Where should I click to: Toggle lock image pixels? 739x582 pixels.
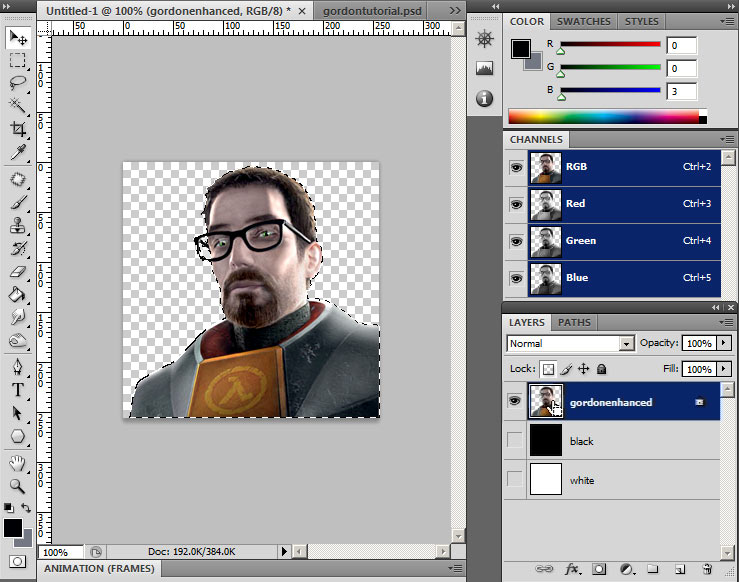click(566, 369)
